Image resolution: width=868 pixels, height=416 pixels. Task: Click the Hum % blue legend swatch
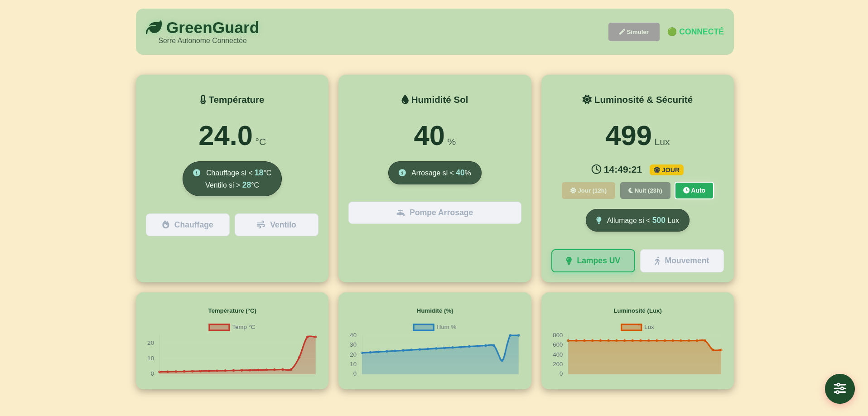[x=424, y=327]
